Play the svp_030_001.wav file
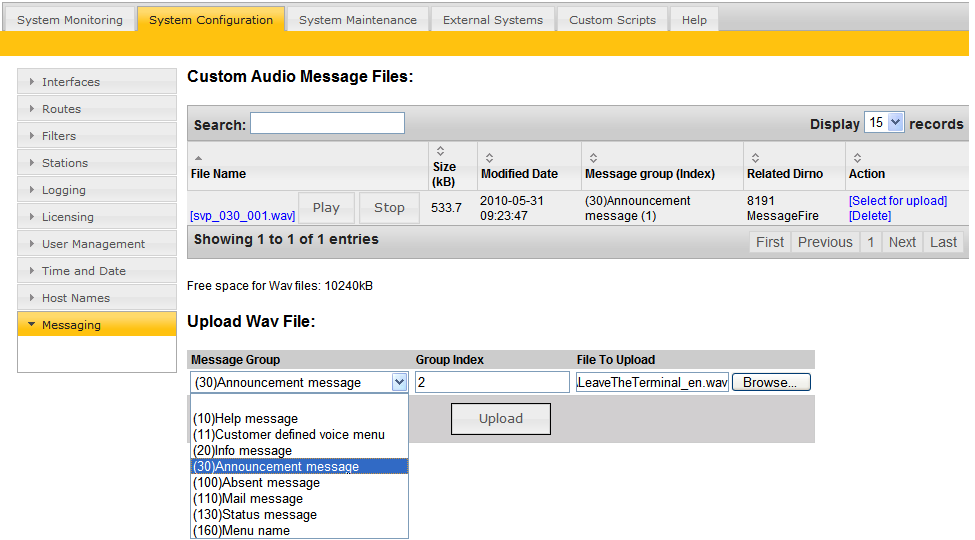Screen dimensions: 975x540 326,208
